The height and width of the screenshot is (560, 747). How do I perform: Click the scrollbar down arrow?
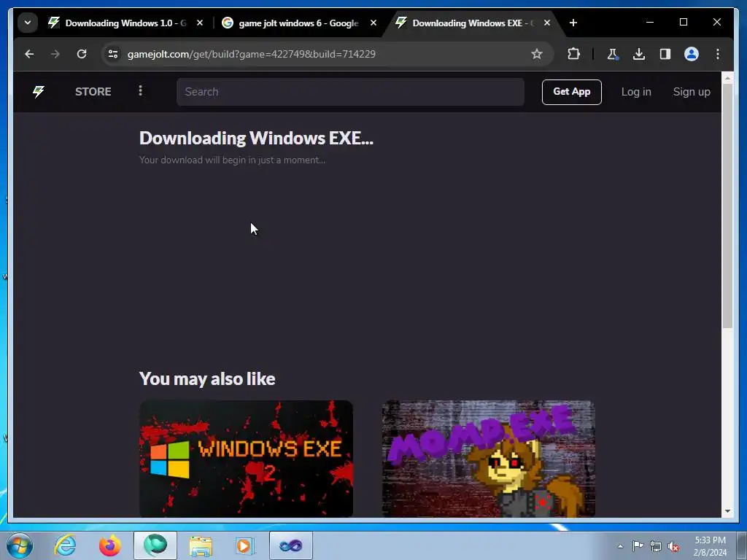pyautogui.click(x=727, y=511)
